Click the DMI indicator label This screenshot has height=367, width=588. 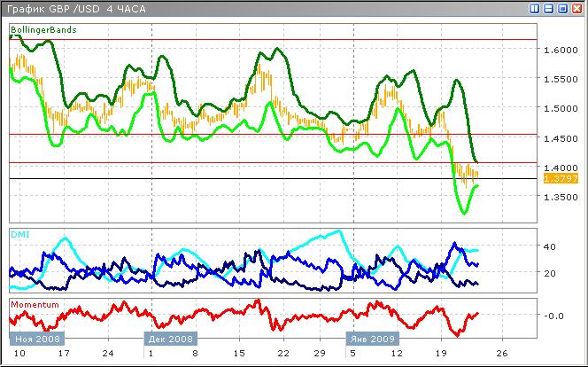coord(19,234)
